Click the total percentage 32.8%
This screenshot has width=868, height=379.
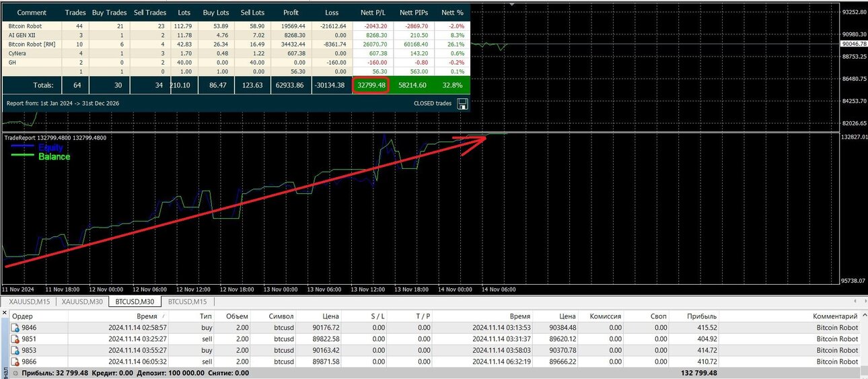point(452,85)
